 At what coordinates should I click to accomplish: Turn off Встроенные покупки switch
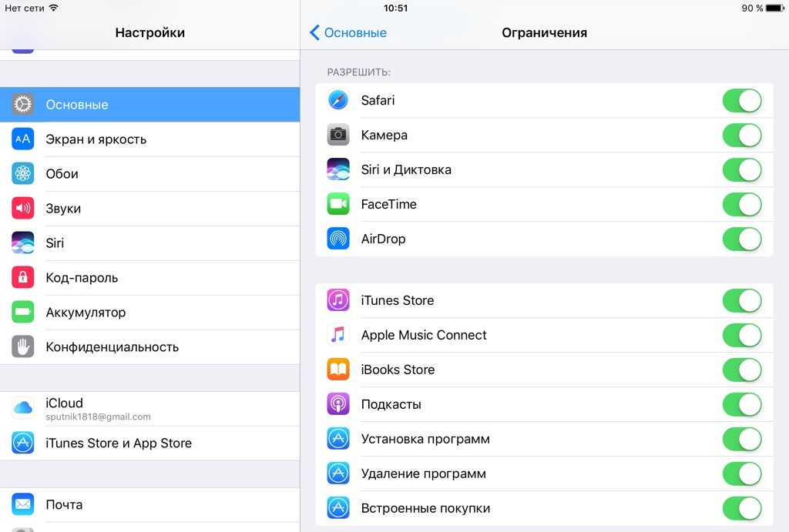click(x=742, y=509)
